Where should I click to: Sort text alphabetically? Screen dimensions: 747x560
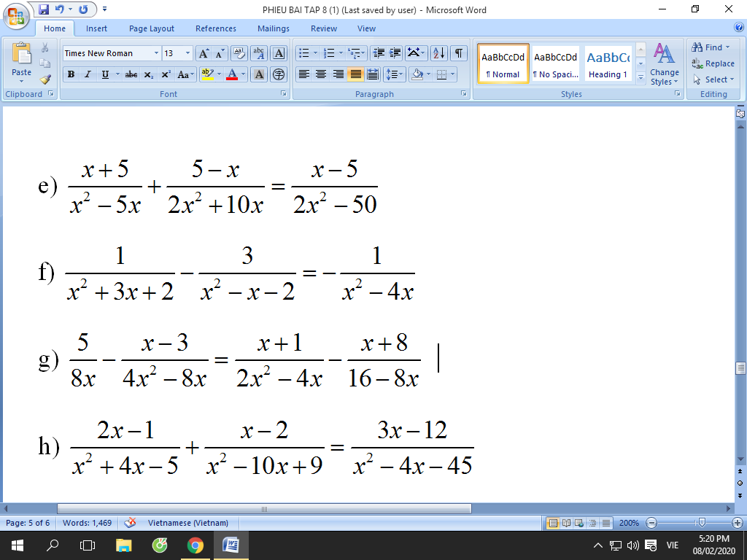(x=438, y=52)
